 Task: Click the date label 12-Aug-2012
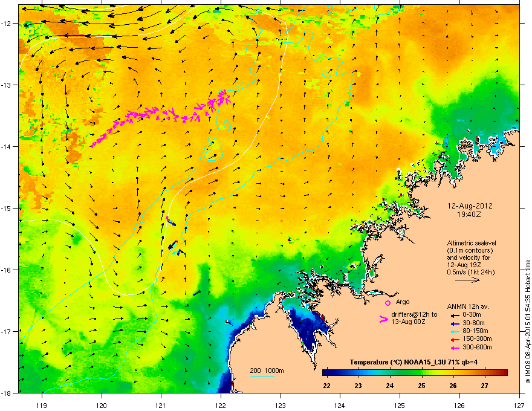tap(470, 206)
